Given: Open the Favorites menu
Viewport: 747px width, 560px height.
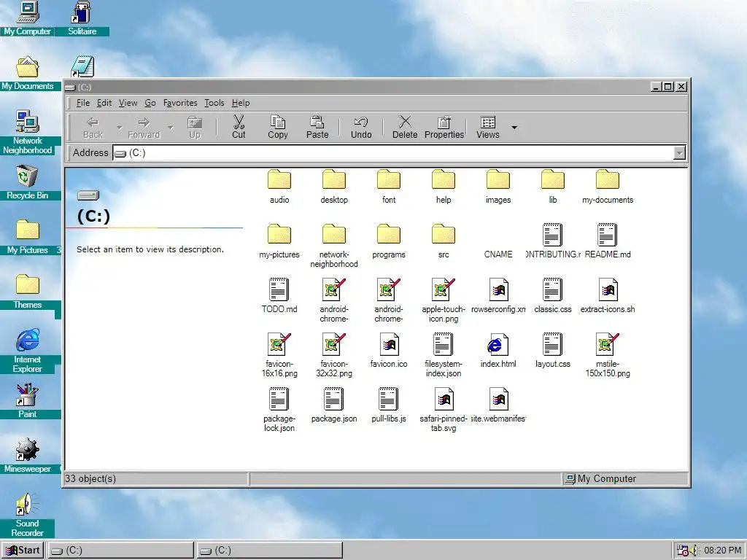Looking at the screenshot, I should click(x=180, y=103).
